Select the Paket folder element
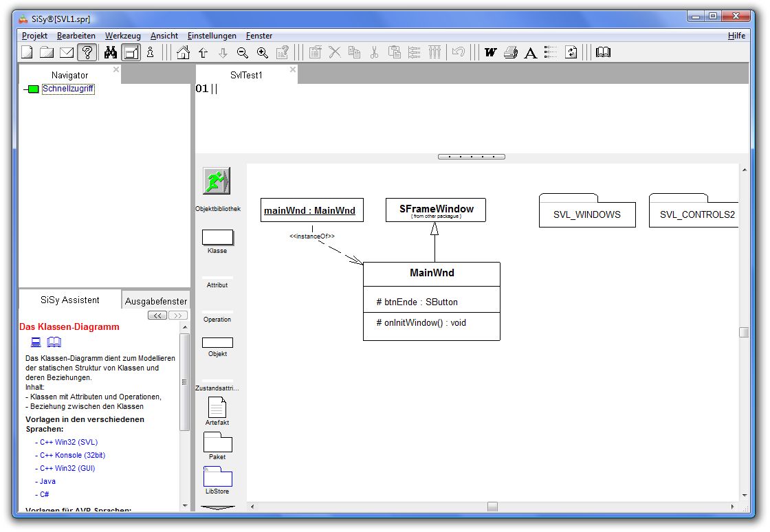770x532 pixels. click(217, 443)
